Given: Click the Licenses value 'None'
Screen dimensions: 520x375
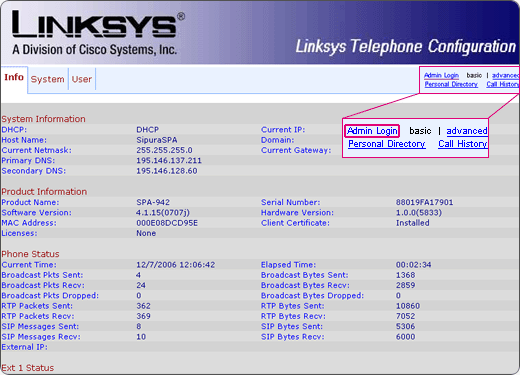Looking at the screenshot, I should [146, 233].
